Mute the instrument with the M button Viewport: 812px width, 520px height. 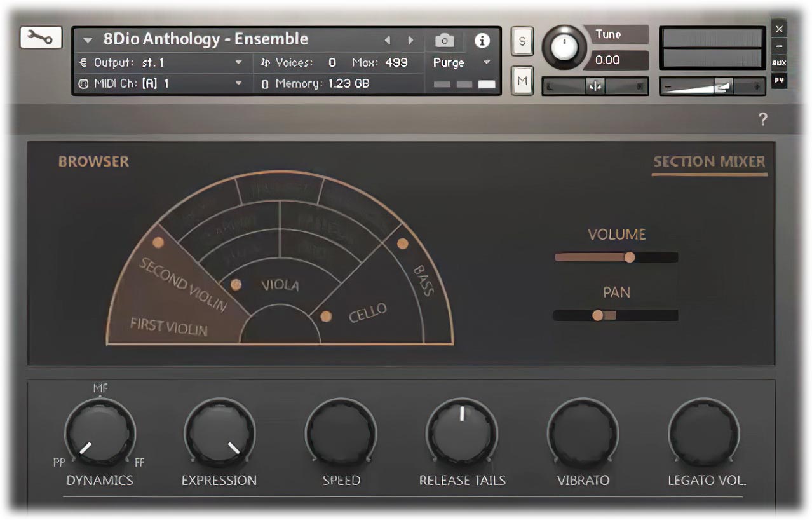pyautogui.click(x=521, y=78)
